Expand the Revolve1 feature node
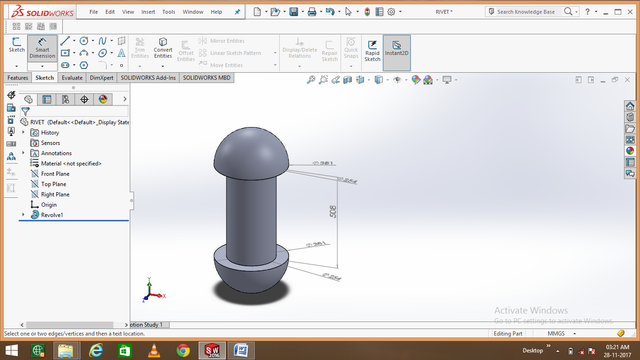 (x=23, y=214)
